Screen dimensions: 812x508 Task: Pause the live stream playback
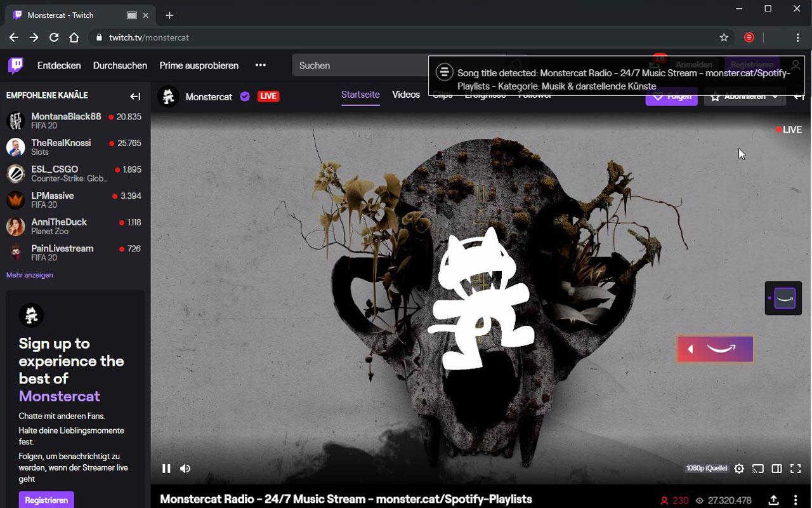tap(166, 468)
